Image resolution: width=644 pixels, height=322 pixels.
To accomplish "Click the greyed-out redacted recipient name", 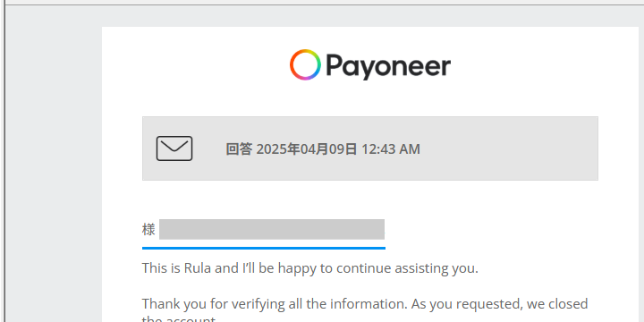I will click(x=272, y=229).
